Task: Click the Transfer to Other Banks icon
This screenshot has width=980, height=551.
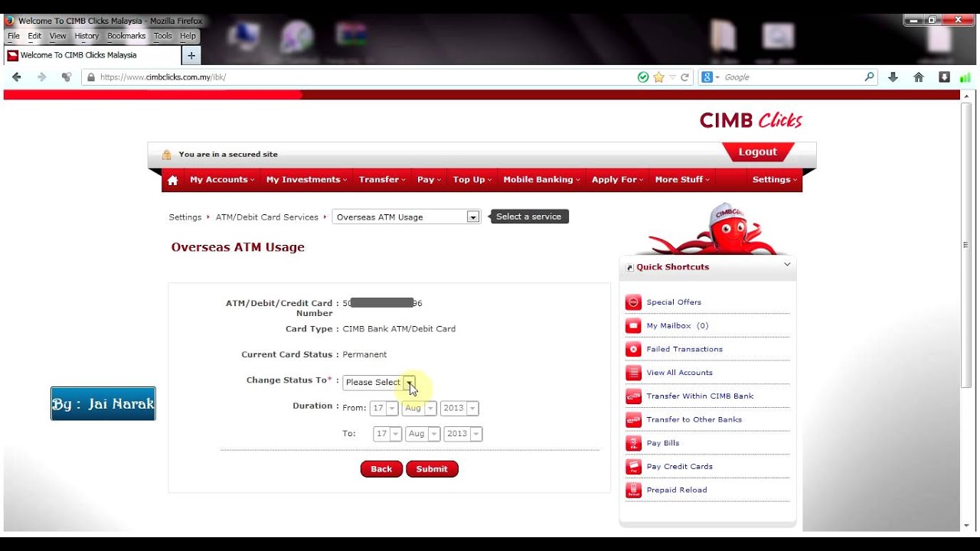Action: click(x=633, y=419)
